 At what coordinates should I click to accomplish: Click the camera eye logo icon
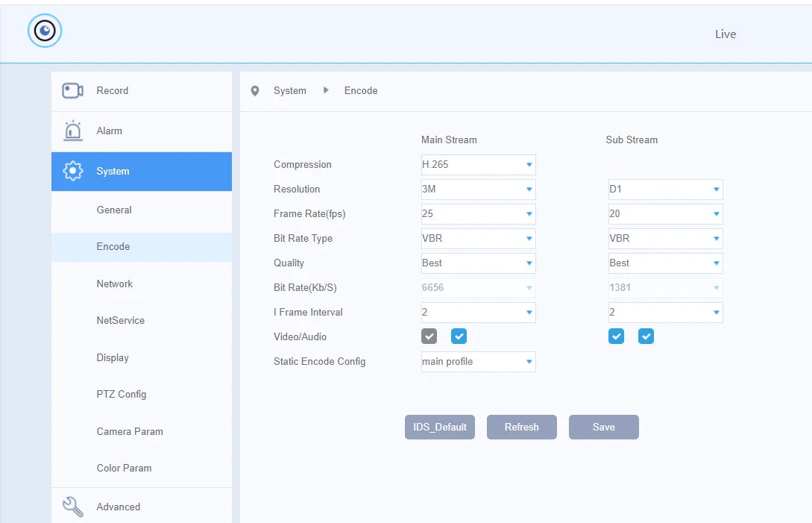[x=45, y=31]
